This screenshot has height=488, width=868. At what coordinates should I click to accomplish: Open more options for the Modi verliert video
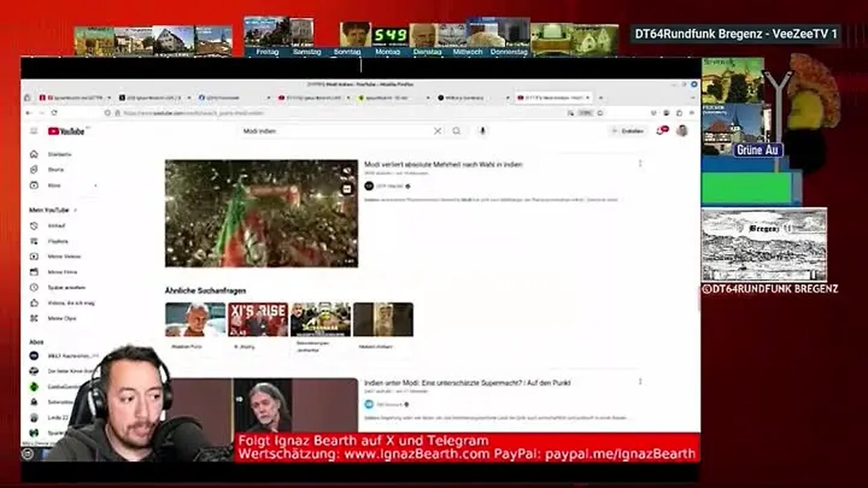click(x=639, y=163)
